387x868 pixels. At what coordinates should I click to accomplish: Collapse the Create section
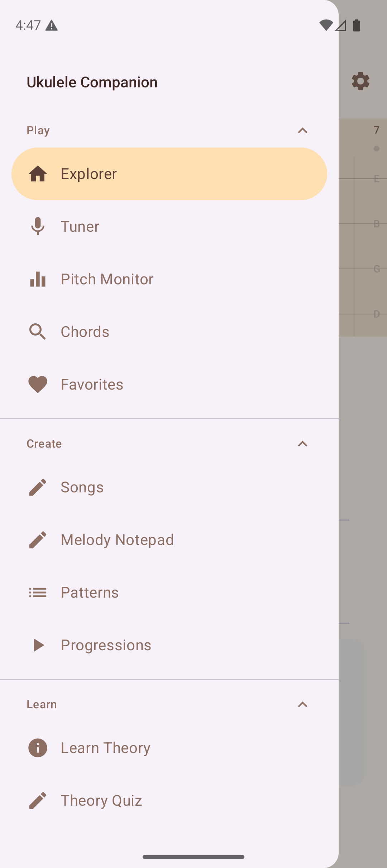[303, 444]
